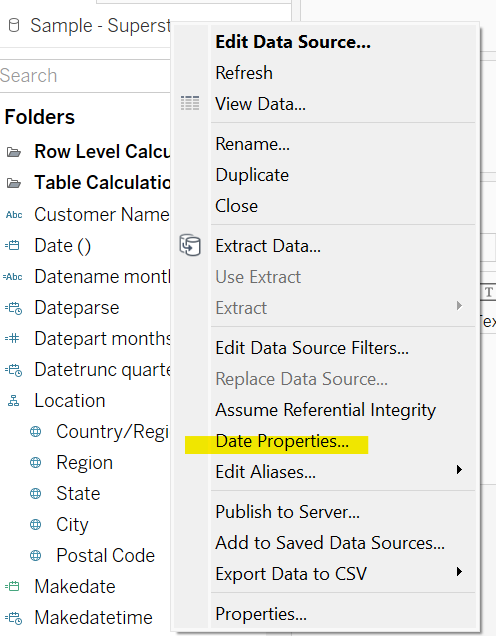
Task: Click the calendar icon beside Makedate
Action: [13, 587]
